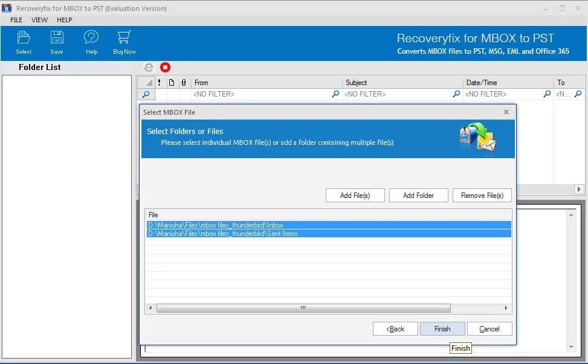This screenshot has height=364, width=588.
Task: Click the Add File(s) button
Action: click(x=355, y=196)
